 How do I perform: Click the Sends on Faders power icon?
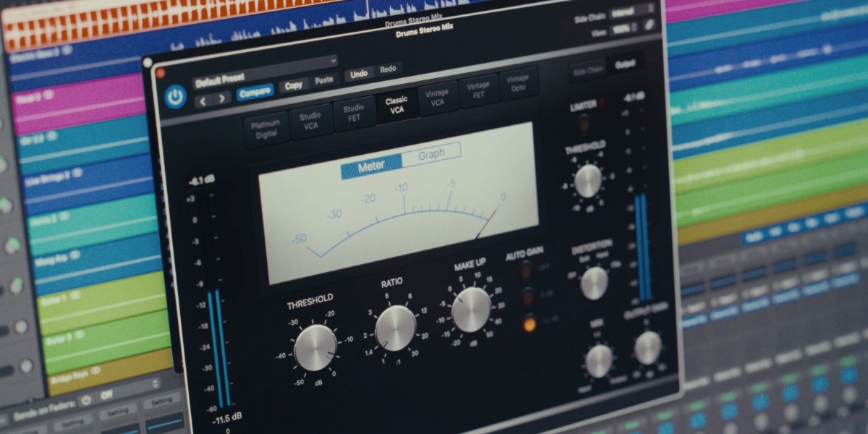click(87, 400)
